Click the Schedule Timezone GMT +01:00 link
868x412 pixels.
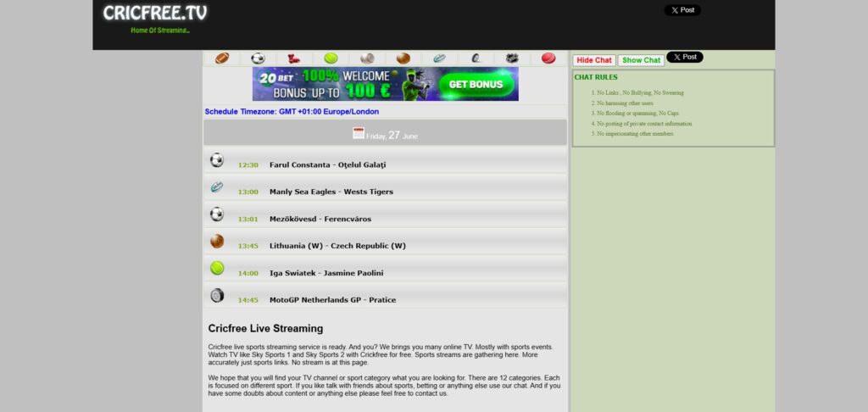point(292,111)
